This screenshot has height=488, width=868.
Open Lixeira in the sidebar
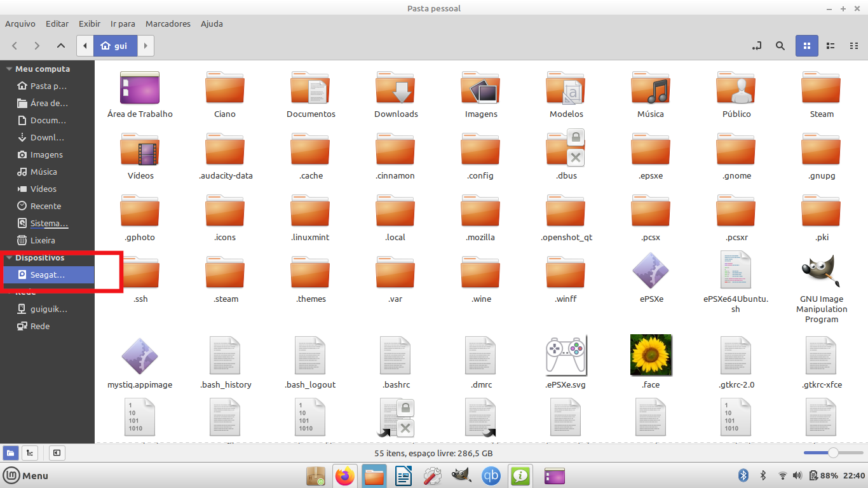tap(47, 240)
